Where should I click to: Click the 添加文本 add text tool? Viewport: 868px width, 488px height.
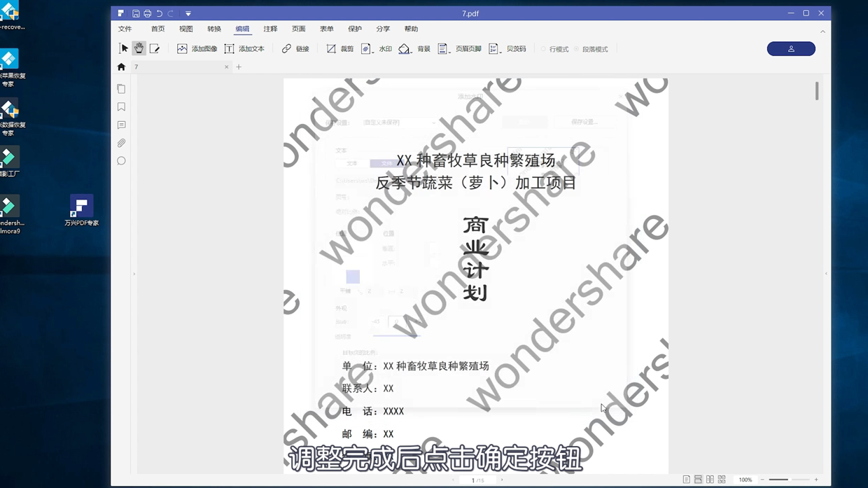pos(244,49)
